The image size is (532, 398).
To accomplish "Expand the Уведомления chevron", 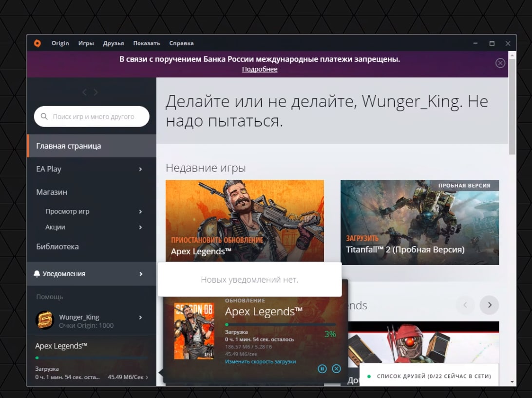I will pyautogui.click(x=141, y=274).
